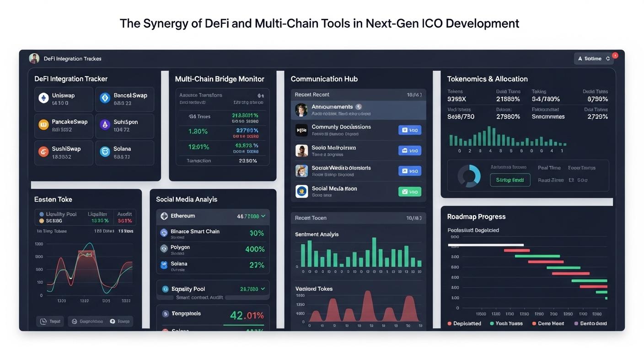This screenshot has height=351, width=644.
Task: Open the Solana icon in DeFi tracker
Action: pyautogui.click(x=105, y=152)
